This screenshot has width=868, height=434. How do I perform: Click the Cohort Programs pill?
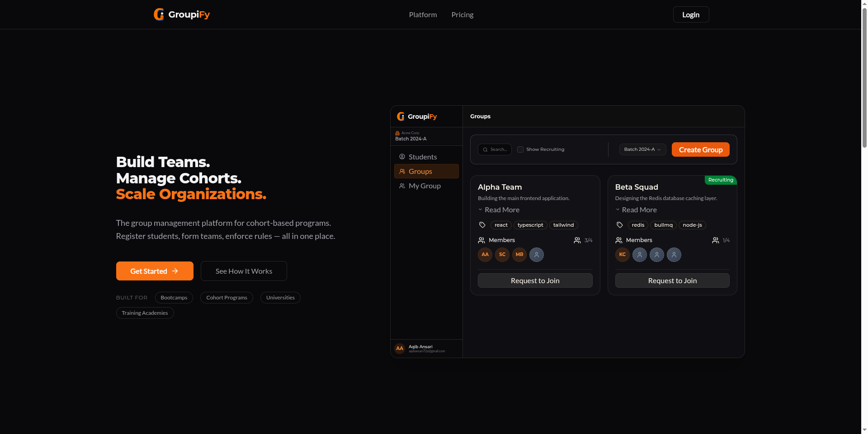[226, 298]
